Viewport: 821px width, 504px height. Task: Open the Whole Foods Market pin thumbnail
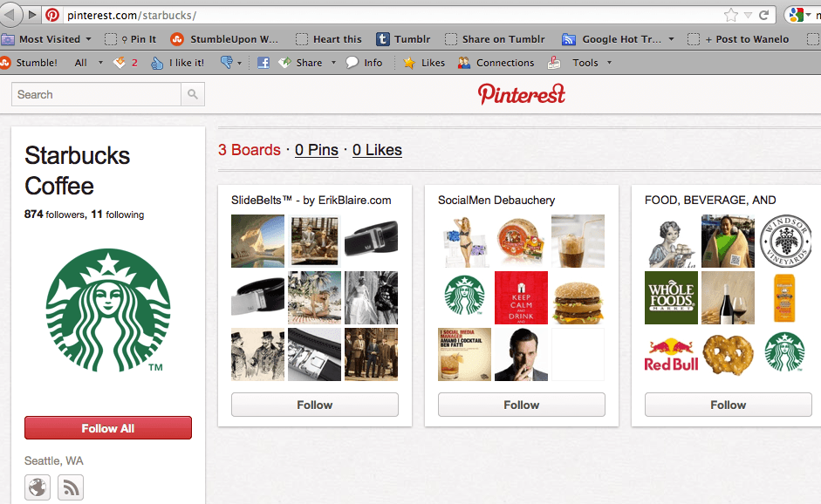coord(671,298)
